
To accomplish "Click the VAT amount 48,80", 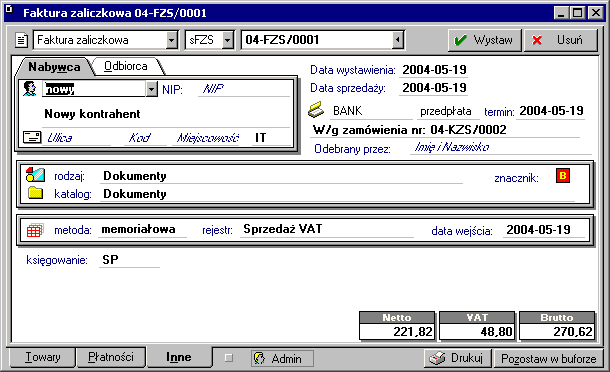I will [477, 332].
